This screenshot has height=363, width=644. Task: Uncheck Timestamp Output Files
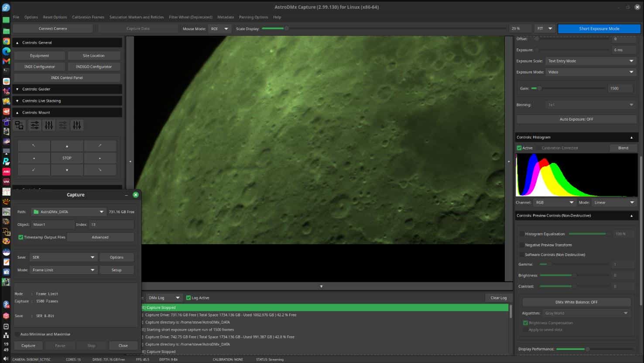coord(21,237)
